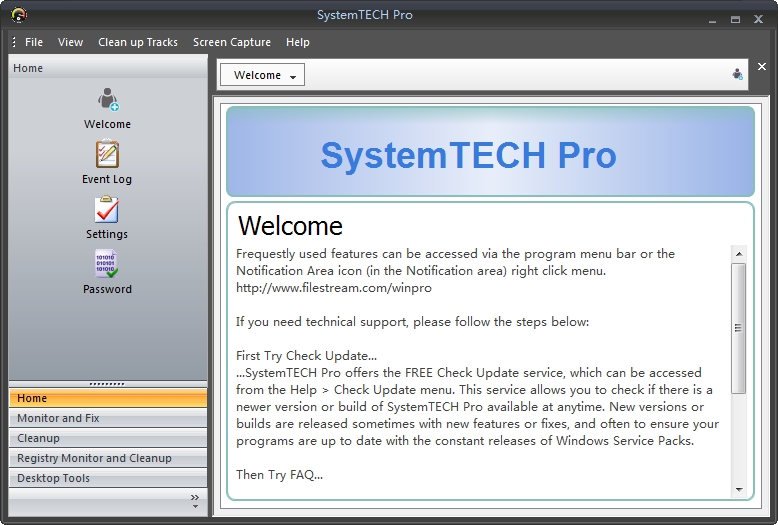Expand the navigation pane overflow chevron
The height and width of the screenshot is (525, 778).
point(195,501)
